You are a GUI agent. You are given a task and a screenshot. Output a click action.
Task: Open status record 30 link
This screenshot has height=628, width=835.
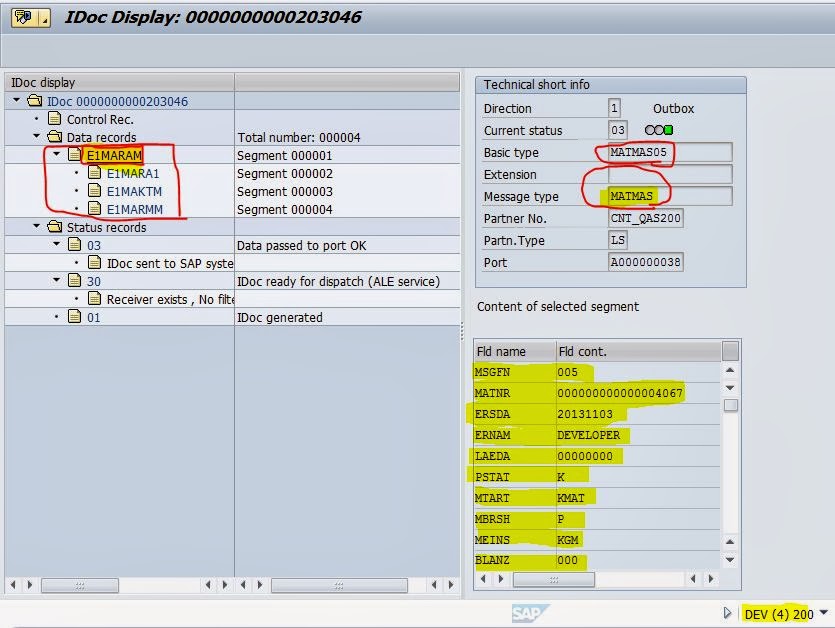94,281
